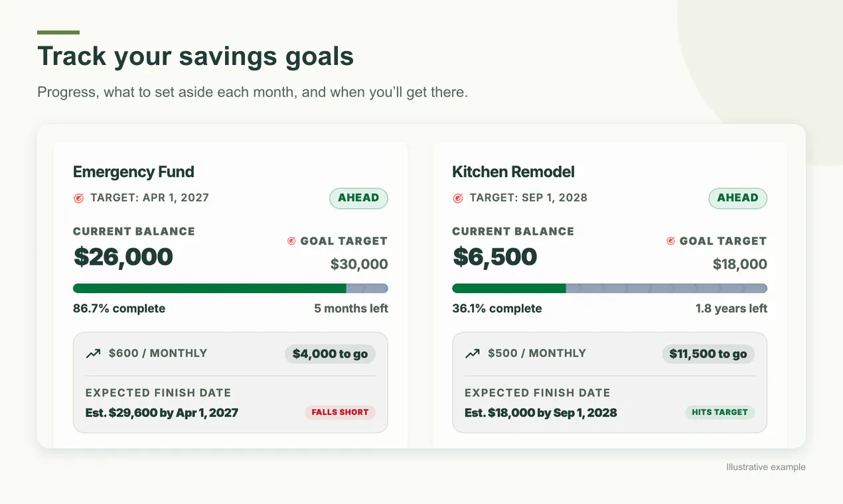Viewport: 843px width, 504px height.
Task: Click the Emergency Fund goal target icon
Action: 291,241
